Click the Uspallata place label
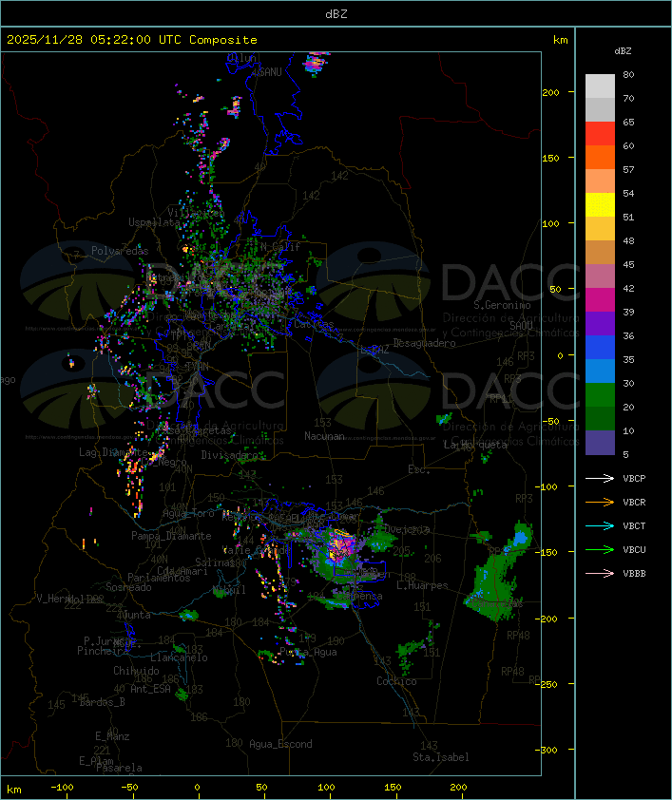The image size is (672, 800). pos(154,222)
